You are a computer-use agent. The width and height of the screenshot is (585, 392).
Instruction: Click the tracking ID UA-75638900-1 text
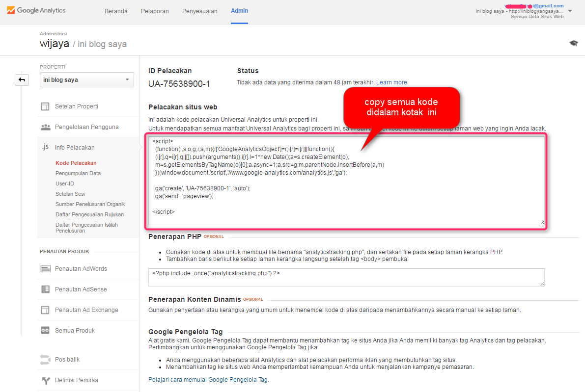pos(179,84)
